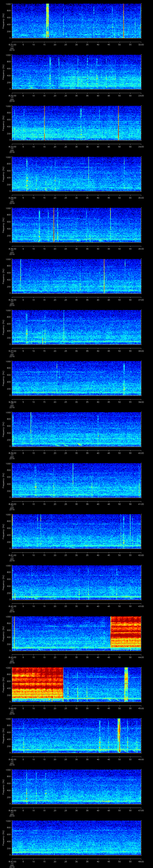
Task: Click the 45:00 end-time label
Action: click(141, 708)
